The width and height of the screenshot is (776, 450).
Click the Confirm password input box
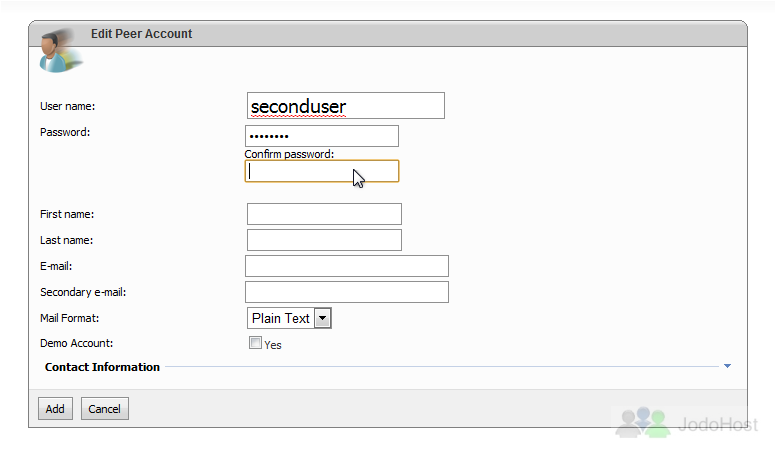322,171
